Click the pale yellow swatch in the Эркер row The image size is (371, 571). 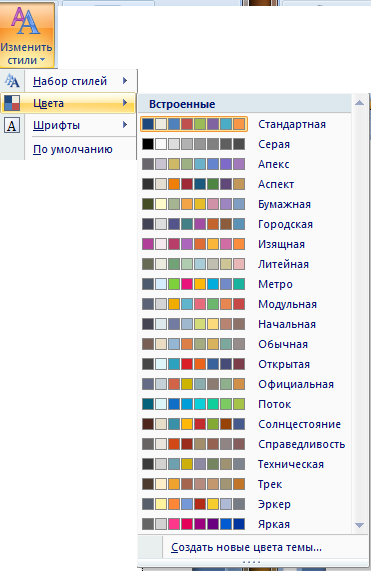pos(161,505)
